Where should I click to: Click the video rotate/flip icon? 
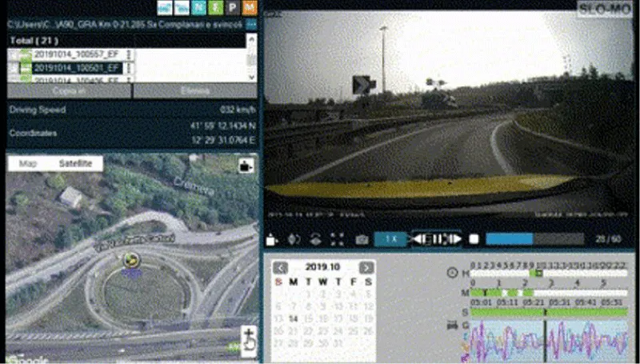(x=315, y=239)
